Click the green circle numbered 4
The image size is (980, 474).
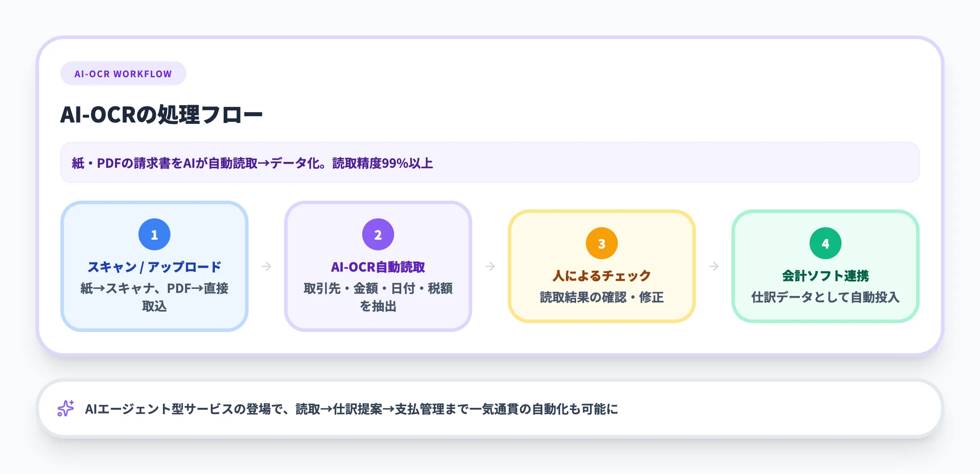[825, 243]
